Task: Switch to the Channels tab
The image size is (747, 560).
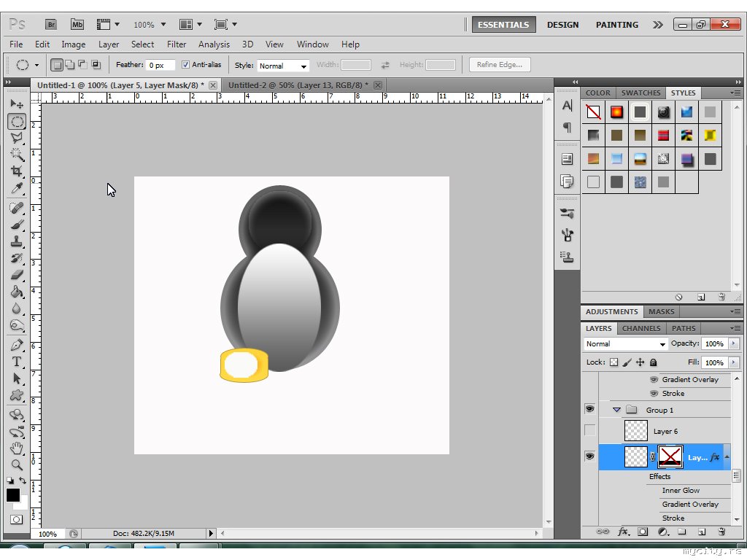Action: [x=641, y=328]
